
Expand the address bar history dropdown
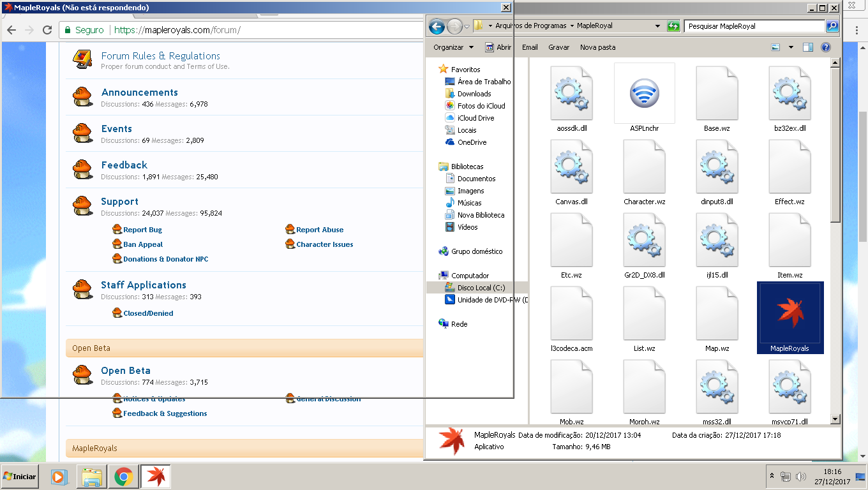657,26
